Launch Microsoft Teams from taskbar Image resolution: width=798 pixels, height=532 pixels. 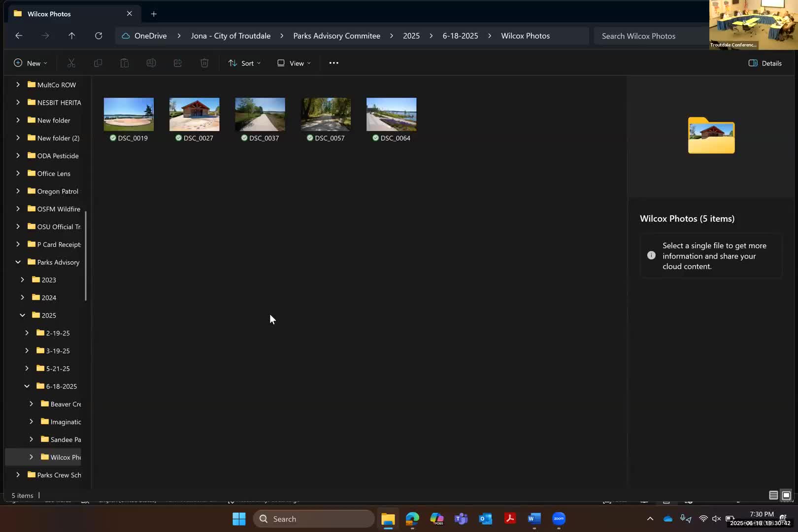pyautogui.click(x=461, y=519)
